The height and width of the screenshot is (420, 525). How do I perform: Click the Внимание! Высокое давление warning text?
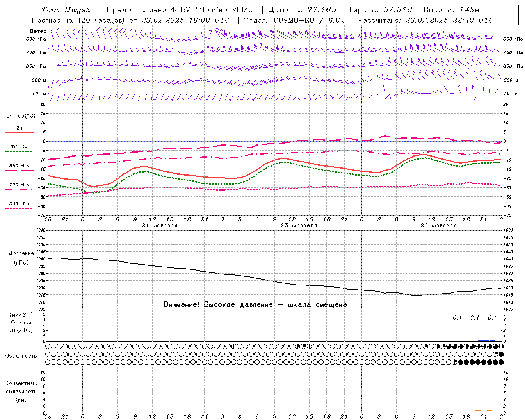coord(256,305)
